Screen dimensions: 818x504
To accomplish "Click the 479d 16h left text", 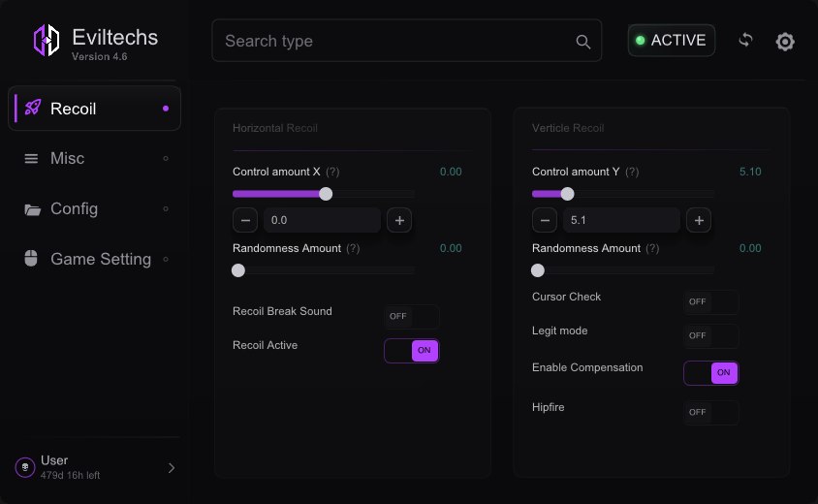I will (71, 475).
